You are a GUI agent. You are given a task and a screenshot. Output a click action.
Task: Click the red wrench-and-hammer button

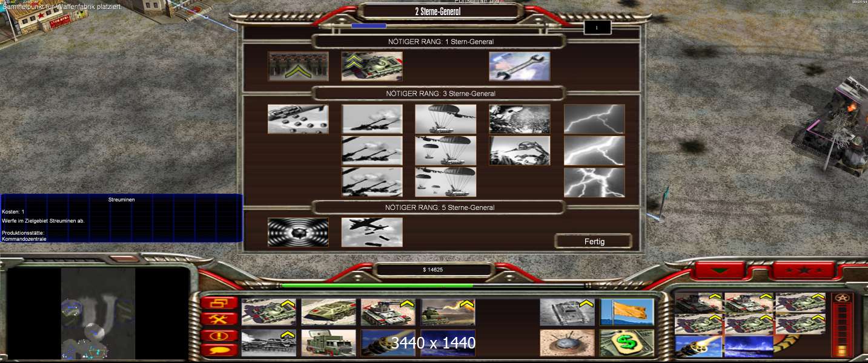[x=219, y=319]
